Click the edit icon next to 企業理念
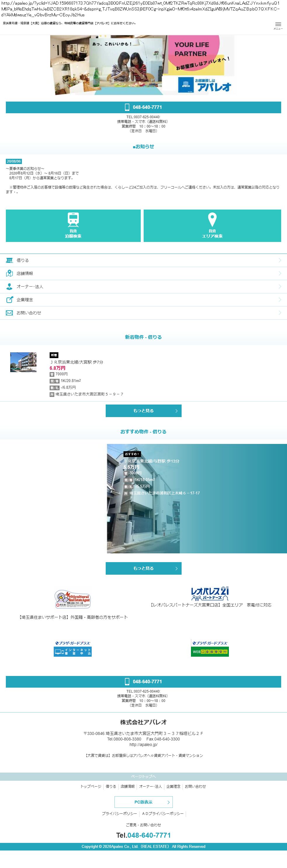The image size is (287, 868). 9,299
